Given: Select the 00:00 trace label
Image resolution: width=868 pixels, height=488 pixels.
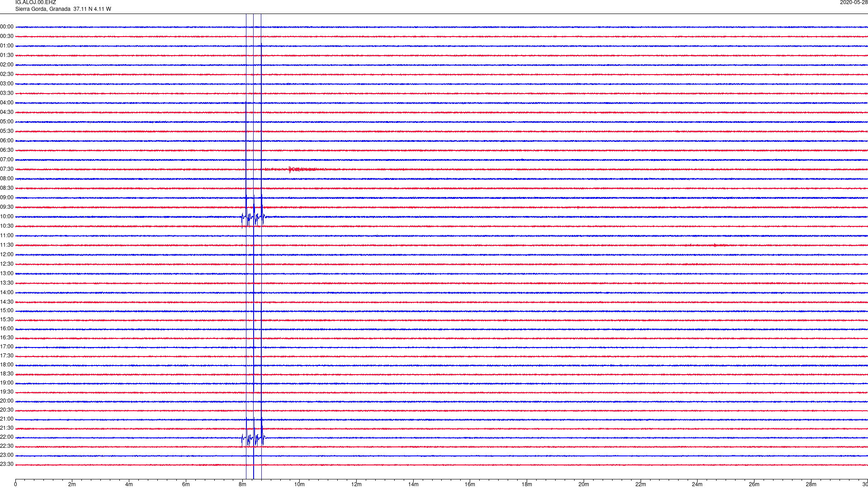Looking at the screenshot, I should [x=7, y=27].
